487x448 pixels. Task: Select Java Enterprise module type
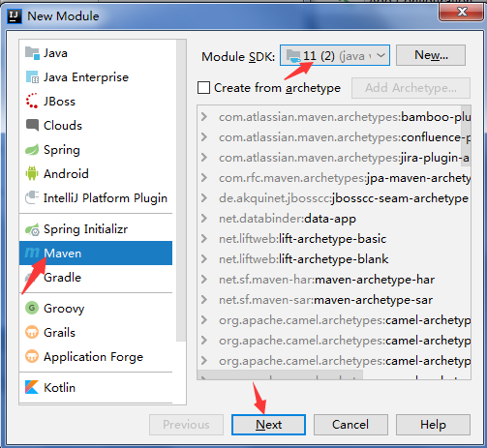click(x=96, y=77)
